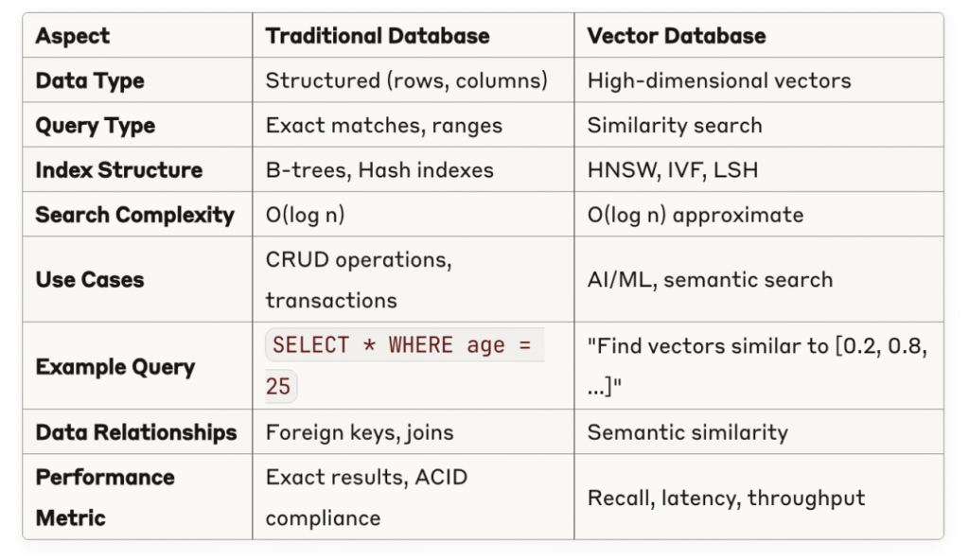969x560 pixels.
Task: Click the "Aspect" column header
Action: click(73, 37)
